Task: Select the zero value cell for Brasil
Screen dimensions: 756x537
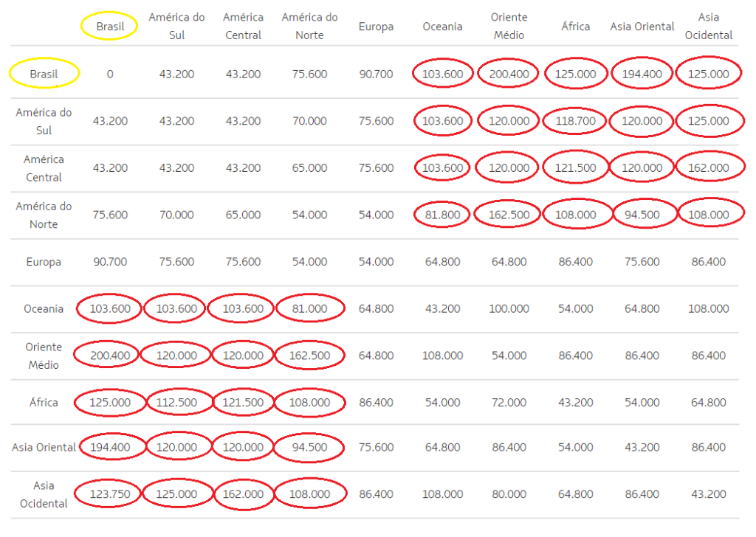Action: coord(109,74)
